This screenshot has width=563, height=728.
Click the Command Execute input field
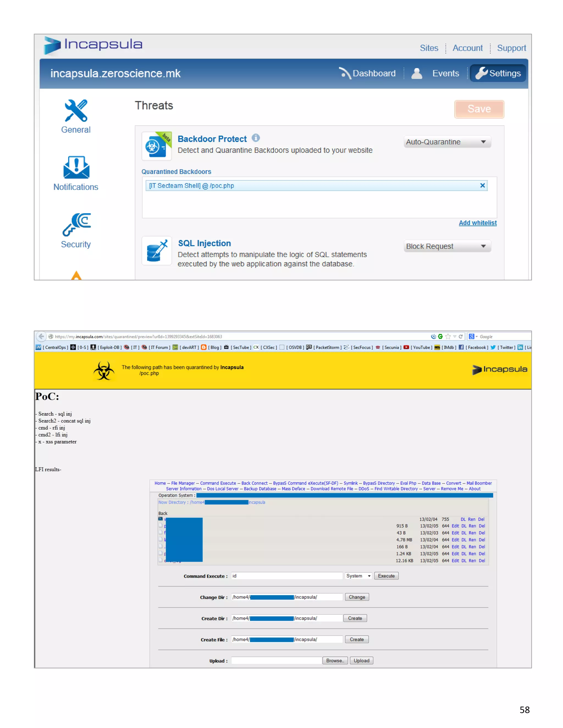(x=286, y=576)
